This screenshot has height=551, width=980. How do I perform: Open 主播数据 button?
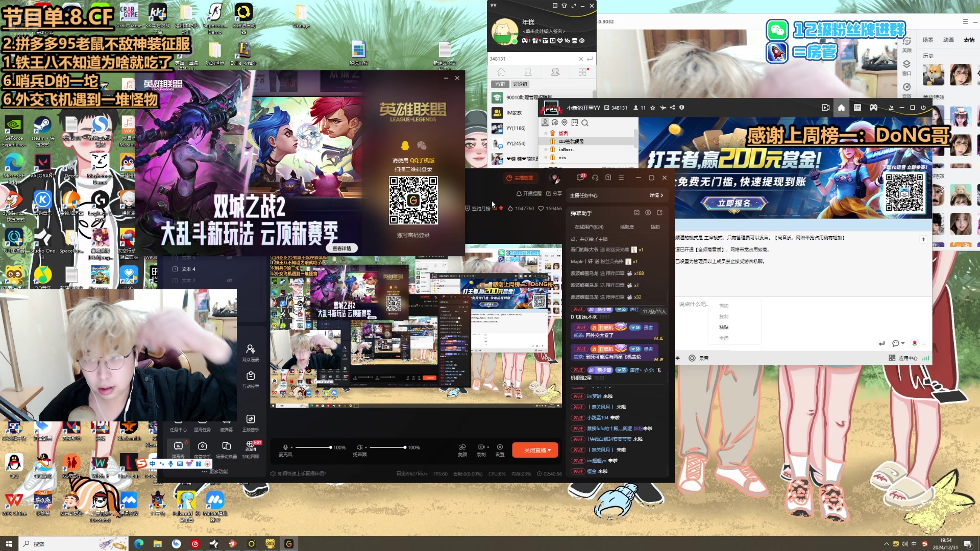coord(520,178)
